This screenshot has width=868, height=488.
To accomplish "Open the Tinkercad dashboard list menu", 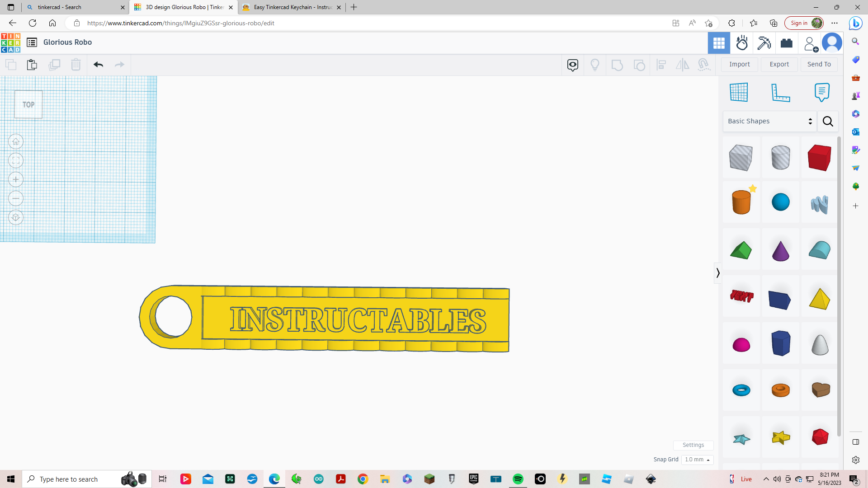I will 32,42.
